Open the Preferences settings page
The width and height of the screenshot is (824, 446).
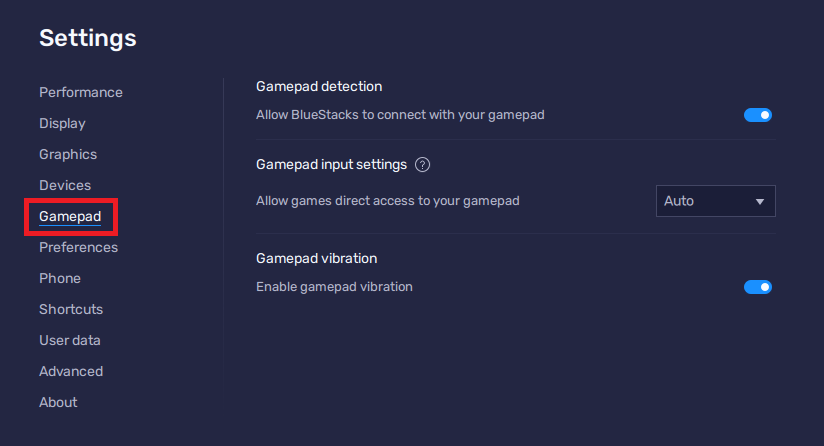coord(78,247)
